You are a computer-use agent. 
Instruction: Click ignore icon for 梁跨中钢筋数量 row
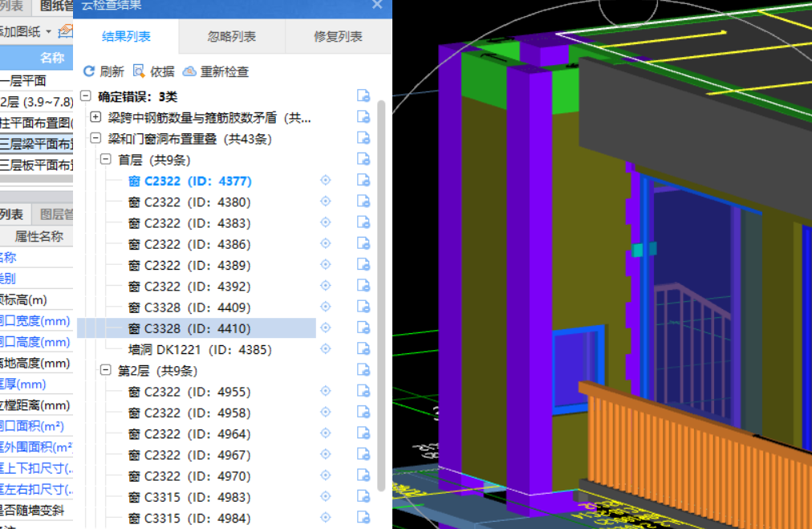(363, 117)
